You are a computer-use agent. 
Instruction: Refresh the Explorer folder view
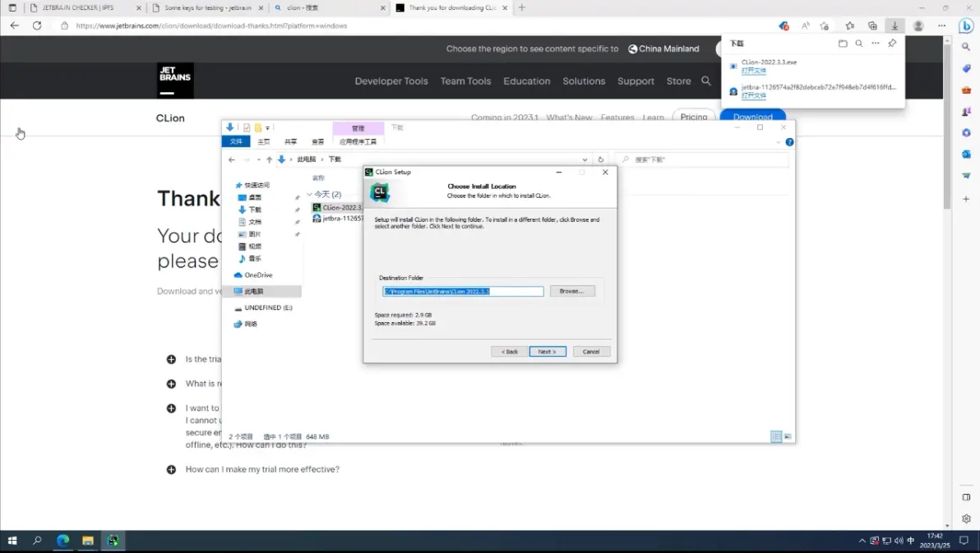click(x=601, y=159)
